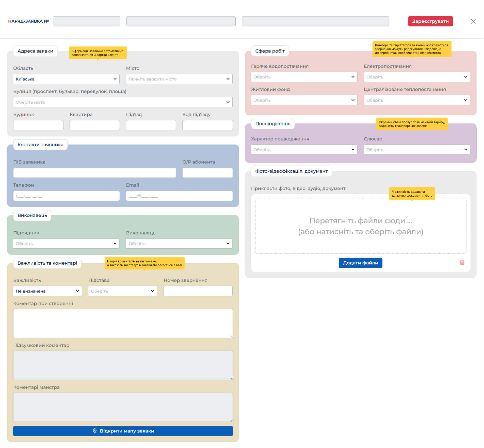The height and width of the screenshot is (448, 484).
Task: Expand the Гаряче водопостачання dropdown
Action: 304,77
